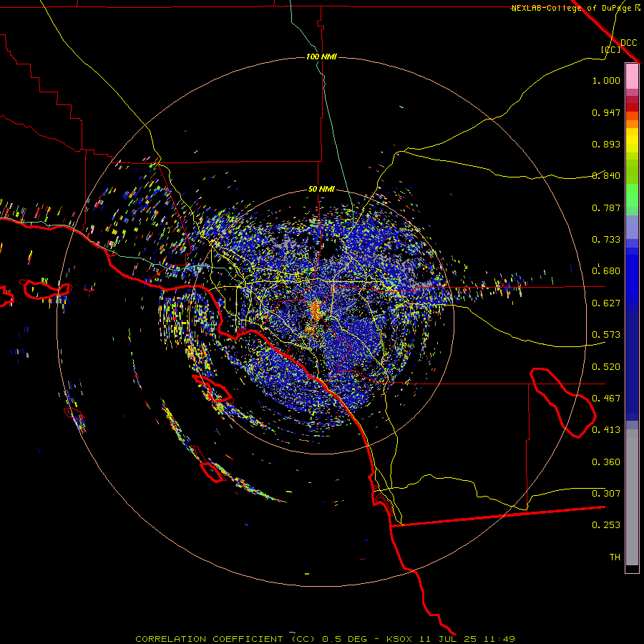Pick the dark navy color bar segment
The height and width of the screenshot is (644, 644).
click(x=632, y=366)
